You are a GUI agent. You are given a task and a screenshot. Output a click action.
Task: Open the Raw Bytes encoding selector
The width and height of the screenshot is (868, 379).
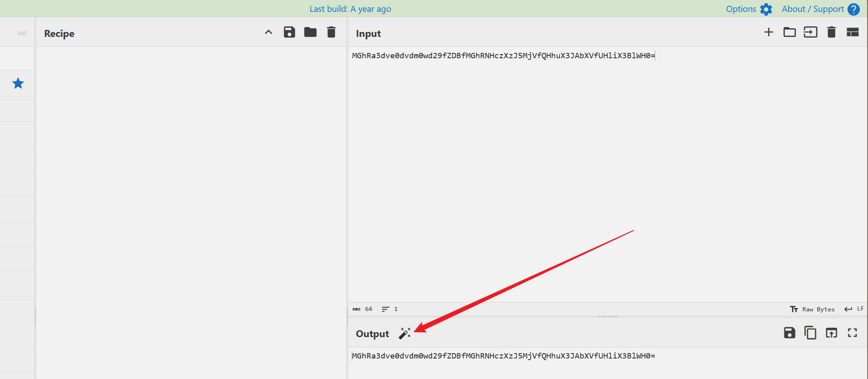(x=812, y=309)
